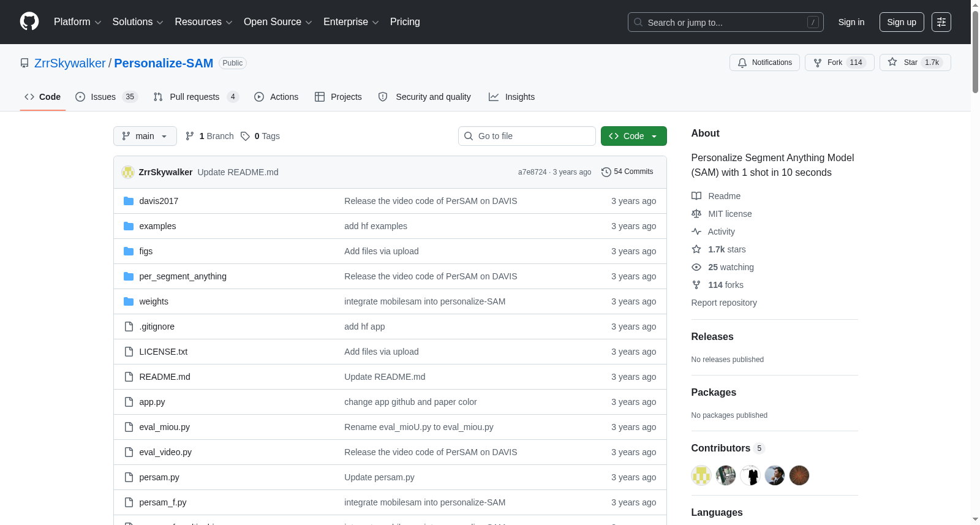Click the weights folder icon

click(x=129, y=301)
